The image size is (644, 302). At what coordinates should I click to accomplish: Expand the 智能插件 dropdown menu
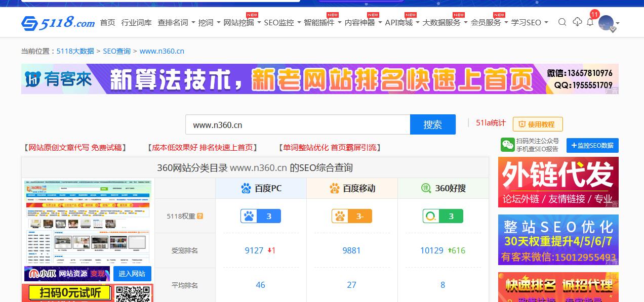pos(323,22)
